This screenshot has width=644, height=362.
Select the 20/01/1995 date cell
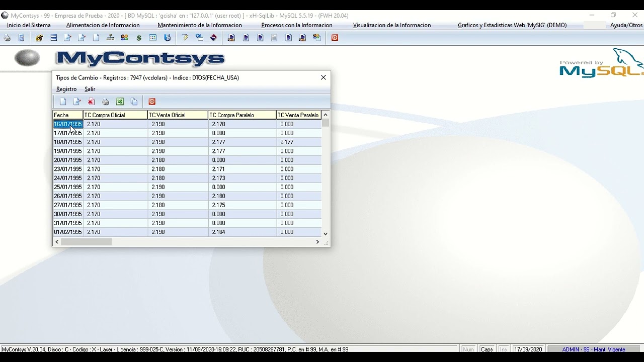tap(68, 160)
